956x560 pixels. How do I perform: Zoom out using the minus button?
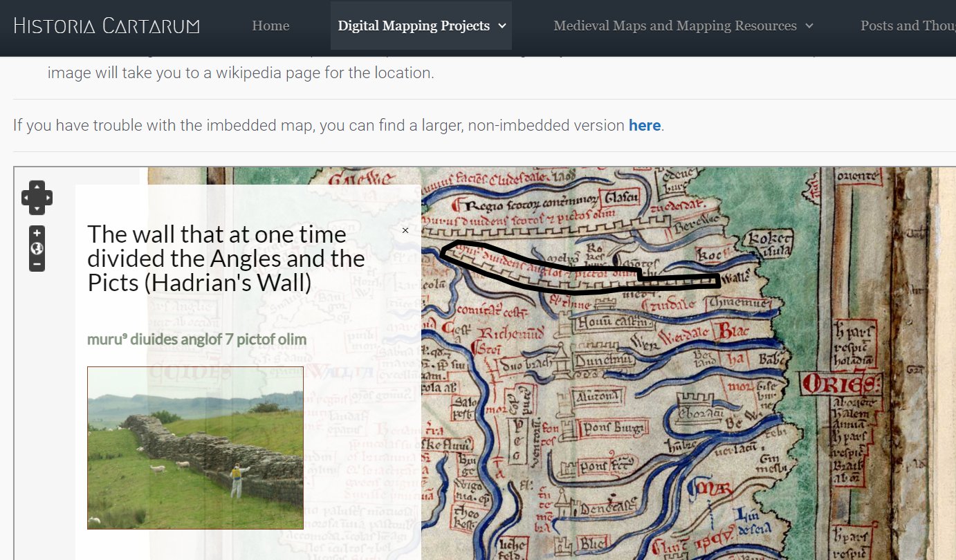click(37, 264)
